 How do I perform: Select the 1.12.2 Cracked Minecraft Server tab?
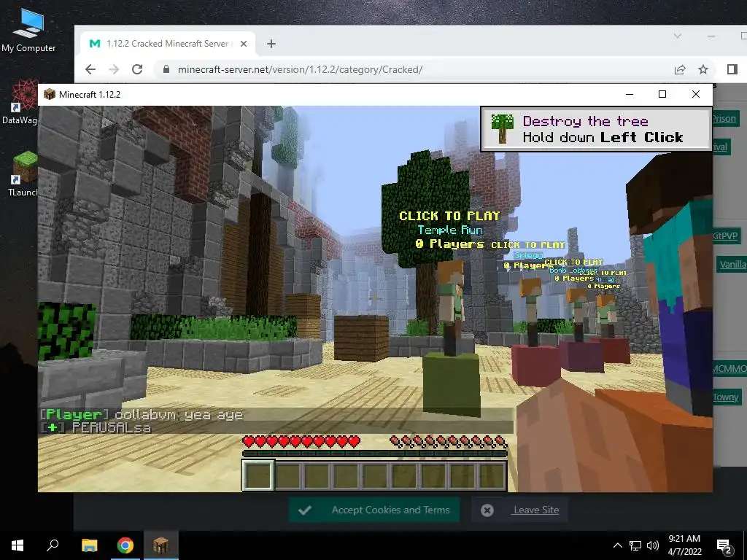(167, 44)
